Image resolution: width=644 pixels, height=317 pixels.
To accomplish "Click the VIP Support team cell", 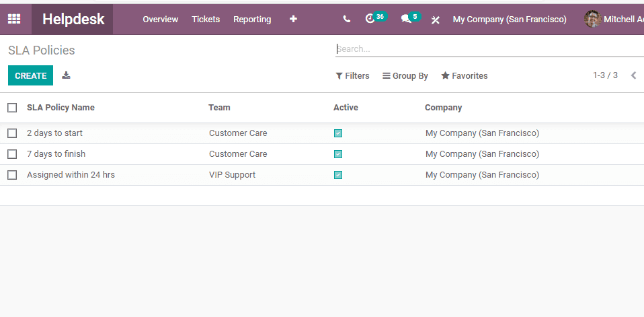I will [x=232, y=175].
